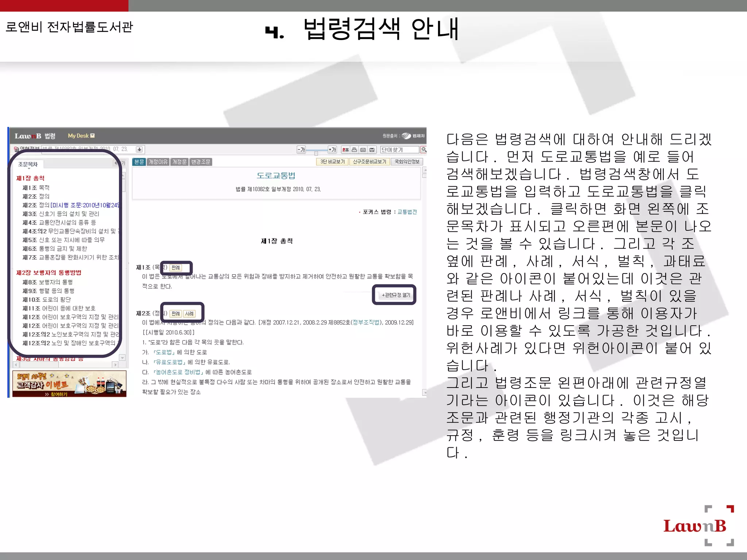Image resolution: width=747 pixels, height=560 pixels.
Task: Decrease font size with -가 button
Action: tap(301, 149)
